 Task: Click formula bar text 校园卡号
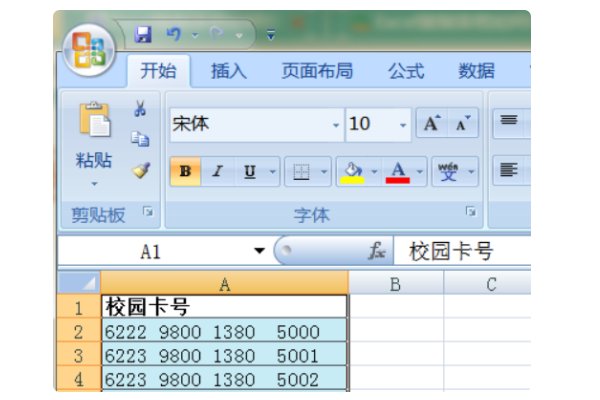(451, 251)
